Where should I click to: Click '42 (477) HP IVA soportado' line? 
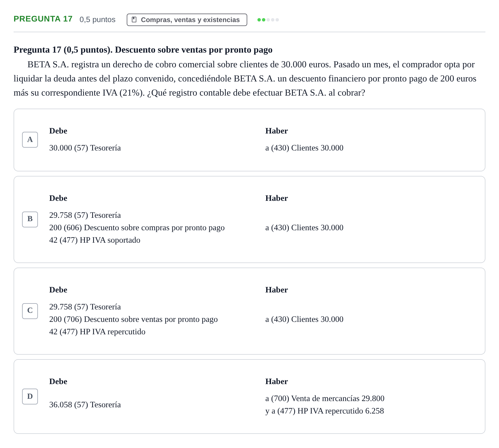[x=95, y=240]
